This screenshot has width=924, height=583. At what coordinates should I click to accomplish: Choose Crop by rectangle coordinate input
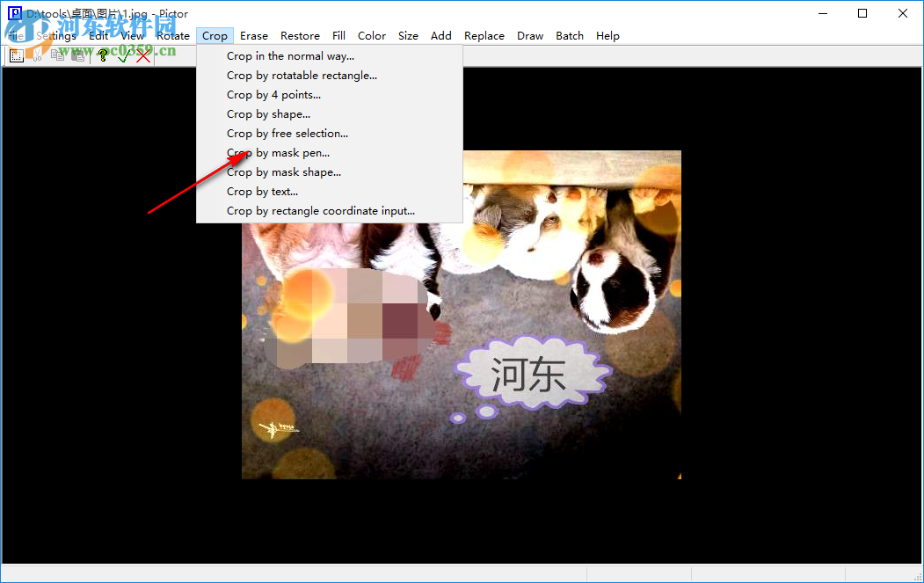coord(320,210)
